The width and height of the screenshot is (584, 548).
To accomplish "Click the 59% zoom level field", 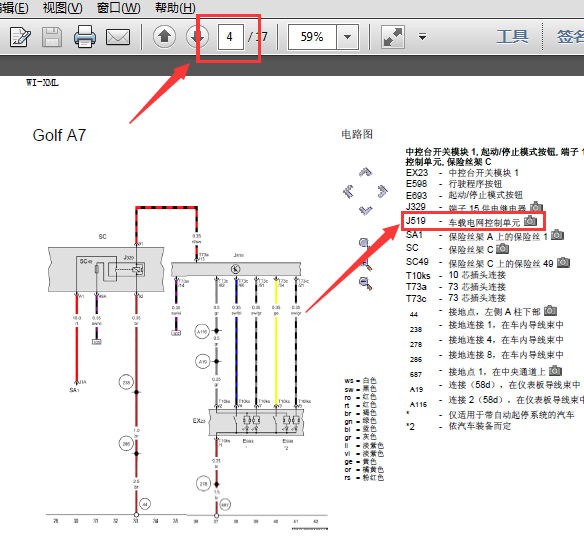I will pos(312,37).
